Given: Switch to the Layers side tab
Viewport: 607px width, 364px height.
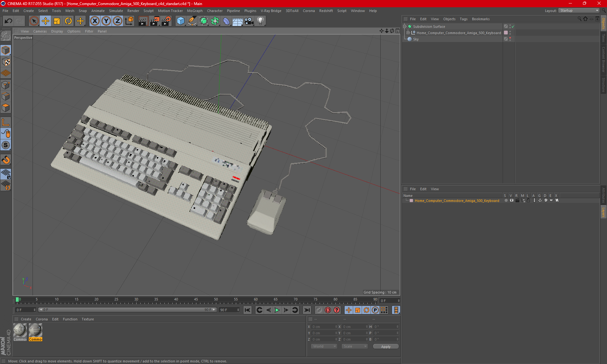Looking at the screenshot, I should pos(603,212).
